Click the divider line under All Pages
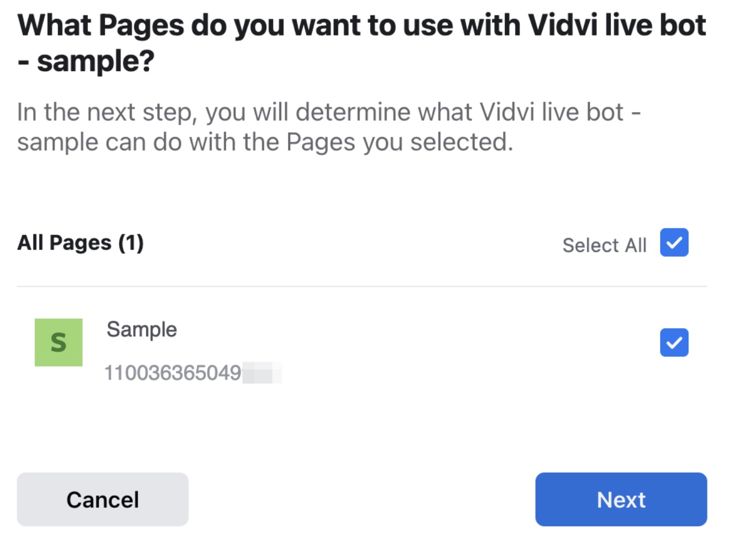747x560 pixels. click(x=362, y=286)
